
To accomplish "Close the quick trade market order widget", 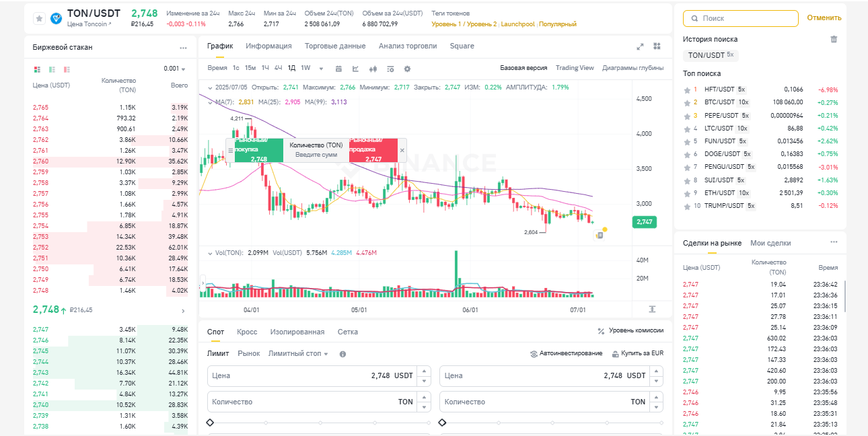I will point(402,151).
